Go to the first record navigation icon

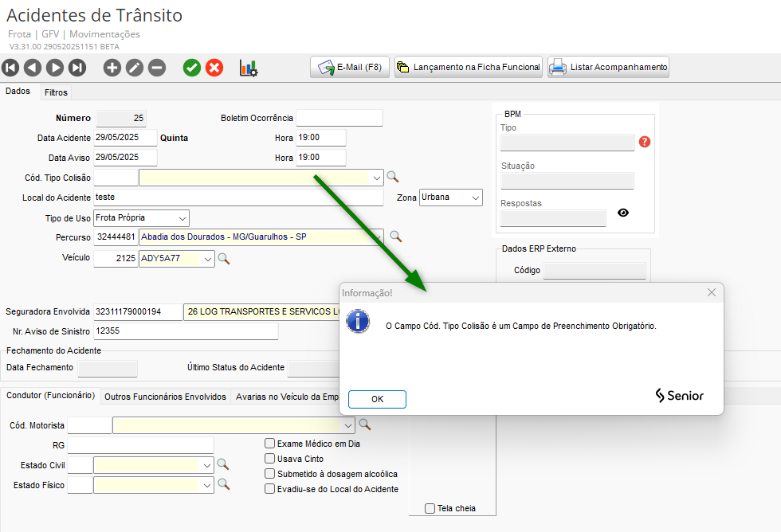pyautogui.click(x=11, y=68)
